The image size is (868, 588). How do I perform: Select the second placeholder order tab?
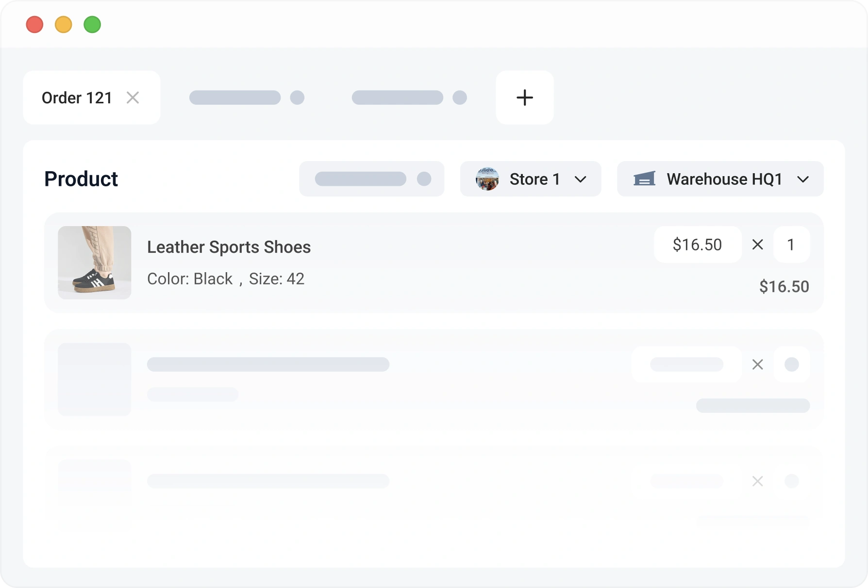click(246, 98)
